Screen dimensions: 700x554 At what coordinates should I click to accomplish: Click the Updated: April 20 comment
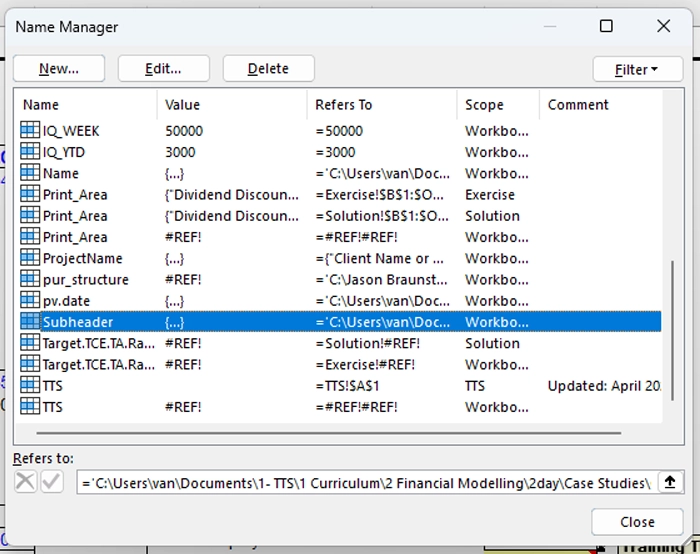[604, 386]
